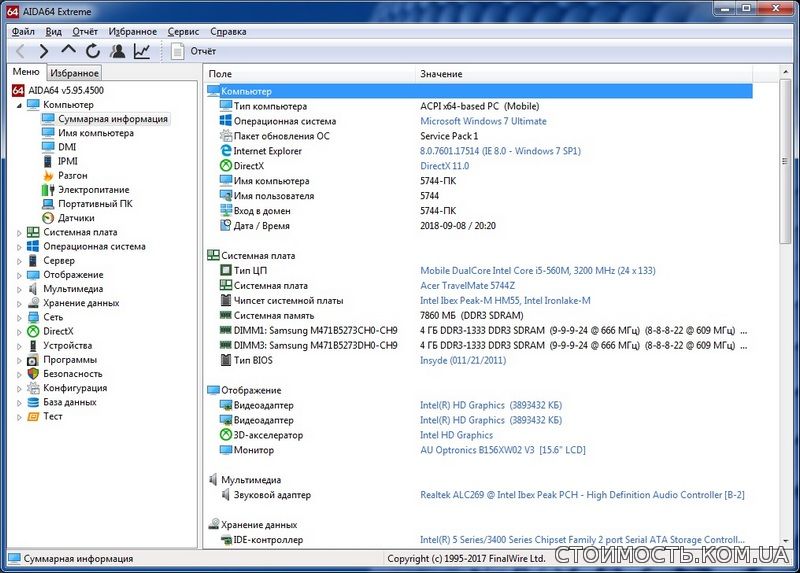Select the Конфигурация tree icon
Image resolution: width=800 pixels, height=573 pixels.
click(33, 388)
